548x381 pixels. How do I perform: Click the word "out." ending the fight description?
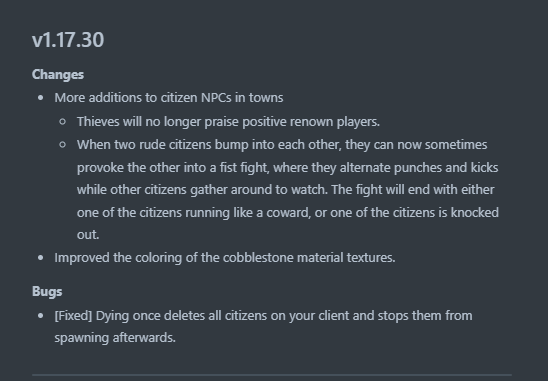pyautogui.click(x=88, y=235)
